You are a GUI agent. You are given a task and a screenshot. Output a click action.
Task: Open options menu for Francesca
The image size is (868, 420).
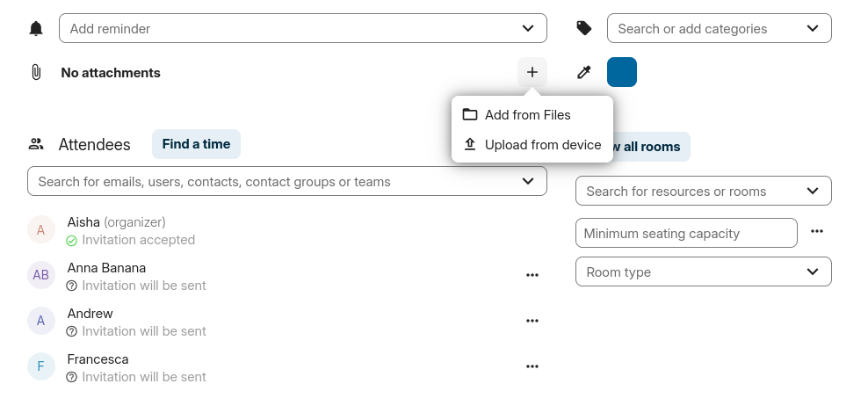[532, 366]
